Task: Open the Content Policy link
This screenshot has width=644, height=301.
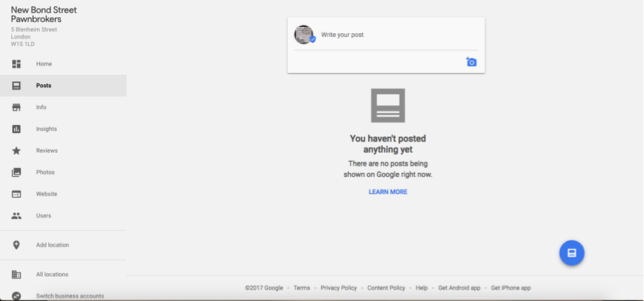Action: click(386, 288)
